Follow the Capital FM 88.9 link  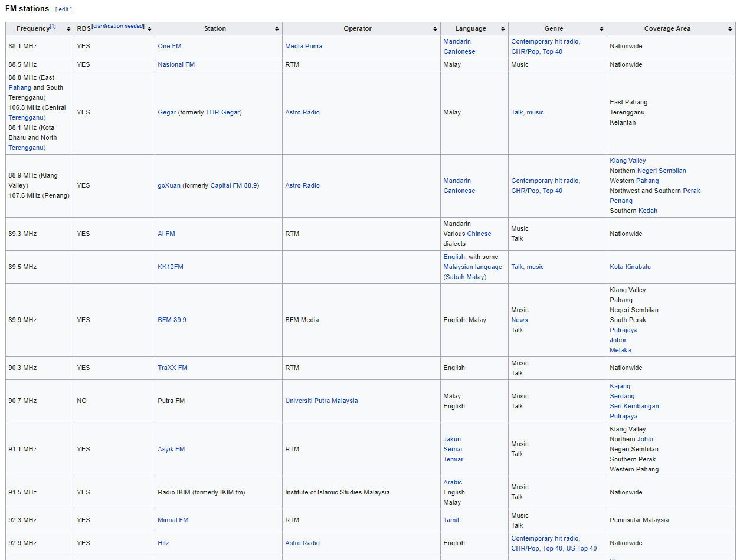click(234, 186)
